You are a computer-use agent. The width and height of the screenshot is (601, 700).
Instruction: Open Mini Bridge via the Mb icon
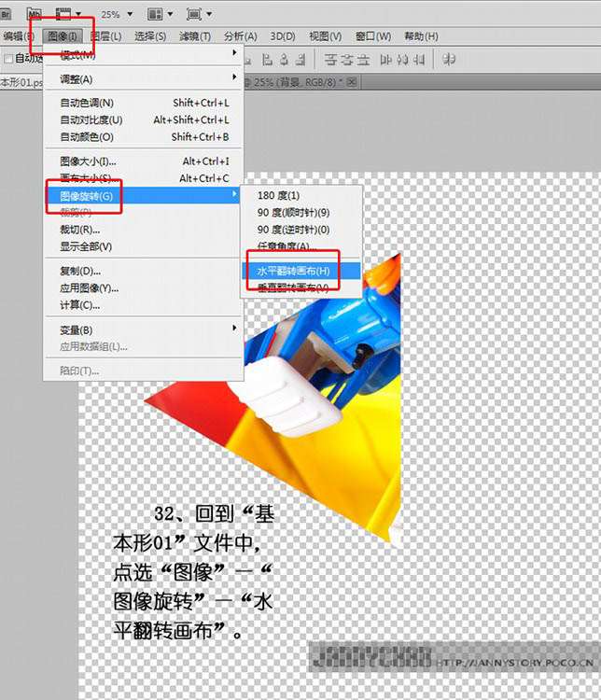35,14
